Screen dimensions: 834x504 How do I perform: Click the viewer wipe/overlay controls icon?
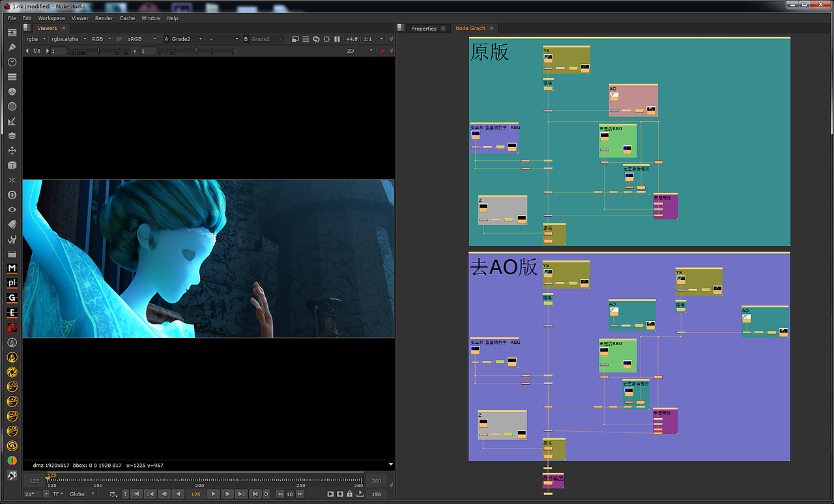pyautogui.click(x=295, y=39)
